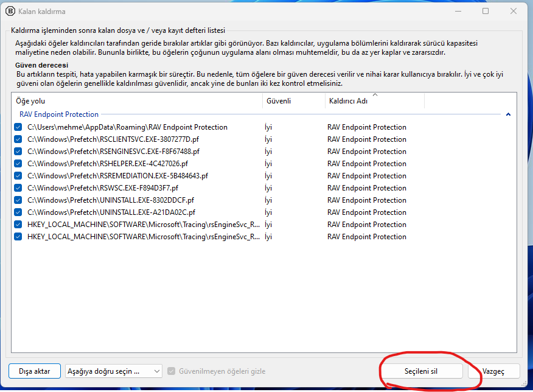Select the C:\Users\mehme\AppData\Roaming path text
Image resolution: width=533 pixels, height=392 pixels.
(x=128, y=127)
